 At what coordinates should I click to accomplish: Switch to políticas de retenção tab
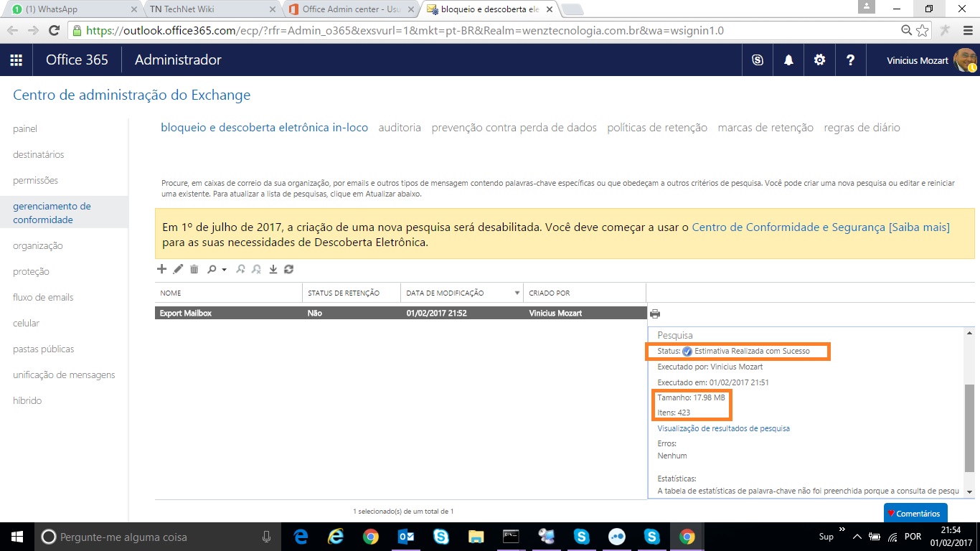point(657,128)
